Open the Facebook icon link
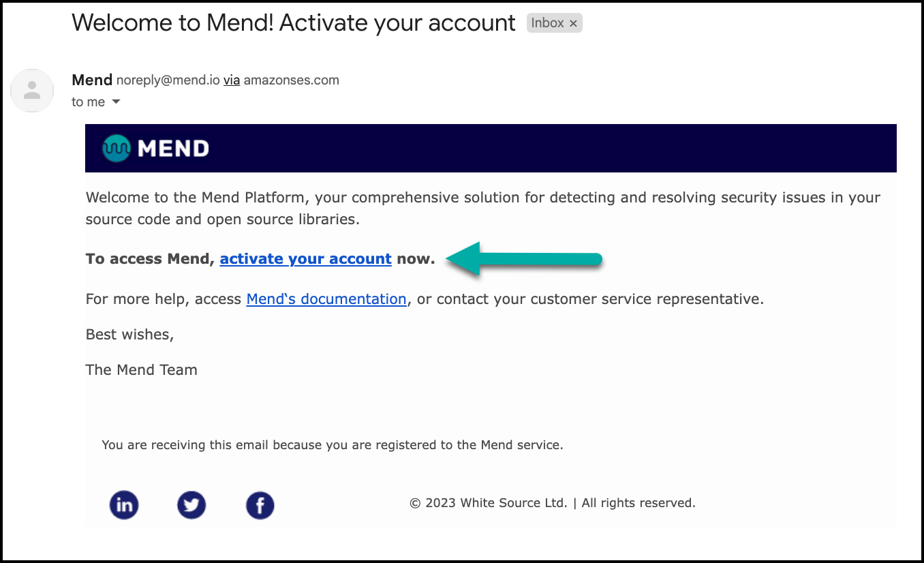This screenshot has width=924, height=563. pos(260,505)
